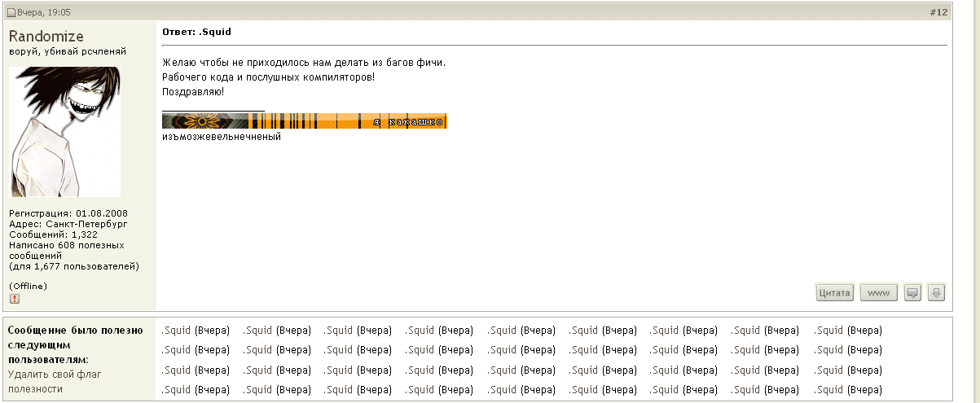Open last .Squid link in the third row
Viewport: 980px width, 403px height.
point(828,370)
